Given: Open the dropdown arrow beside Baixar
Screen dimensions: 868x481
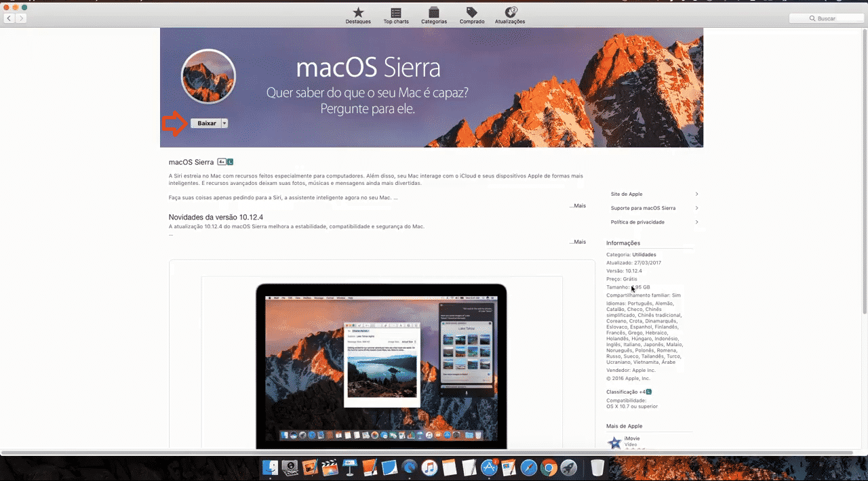Looking at the screenshot, I should pos(224,123).
